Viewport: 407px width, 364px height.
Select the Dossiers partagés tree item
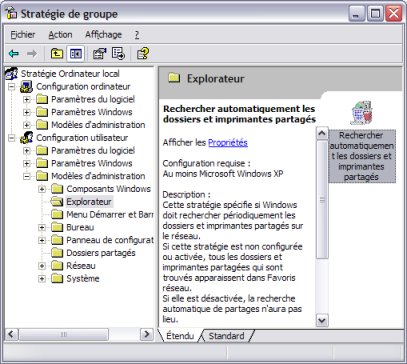pyautogui.click(x=101, y=253)
